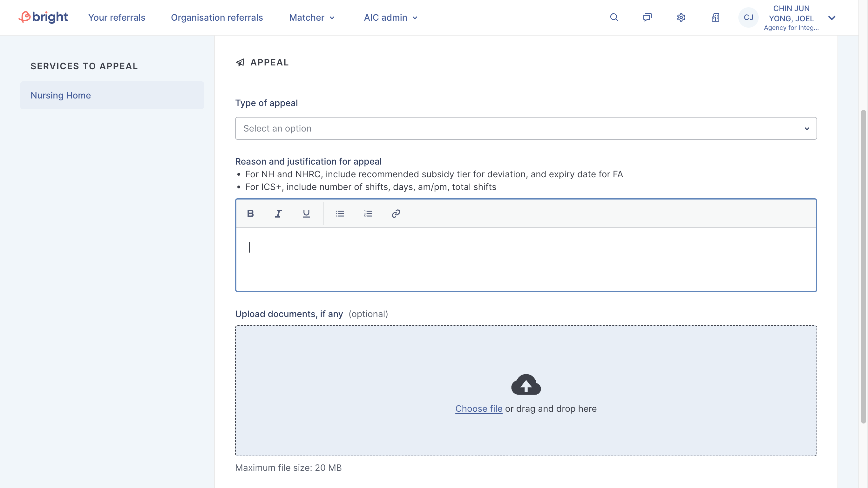Screen dimensions: 868x488
Task: Insert a hyperlink in editor
Action: (x=396, y=213)
